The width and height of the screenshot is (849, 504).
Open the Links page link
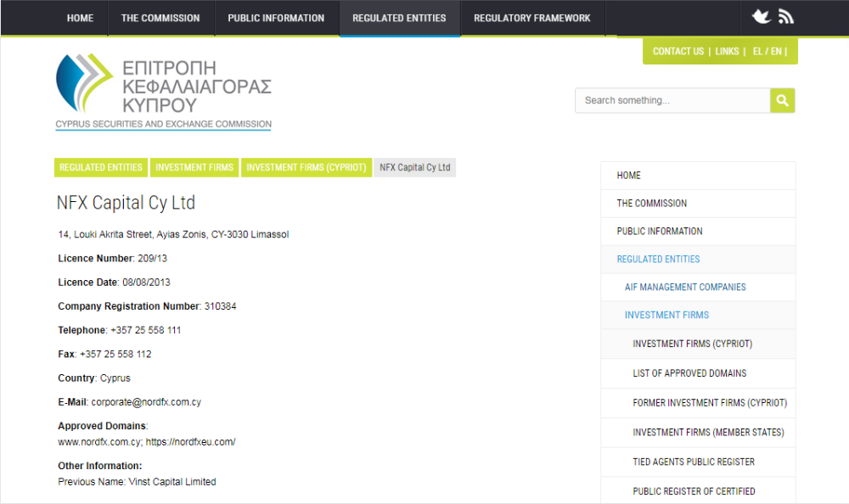coord(727,52)
